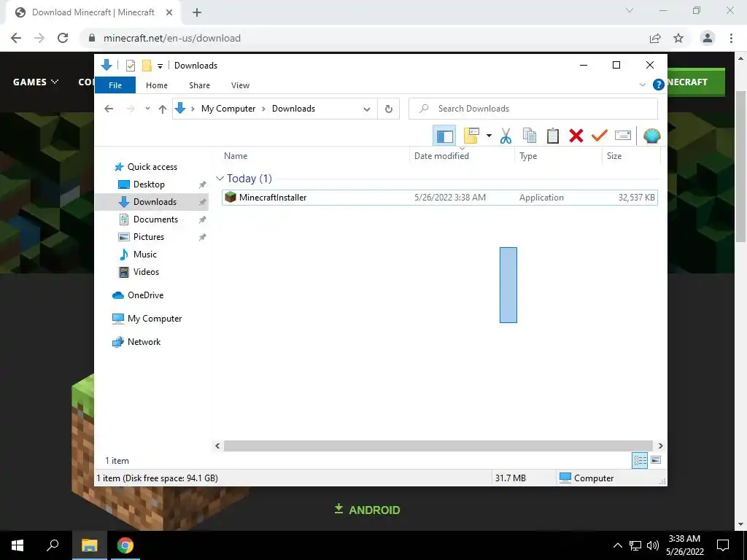Screen dimensions: 747x560
Task: Click the orange checkmark Properties icon
Action: (x=600, y=136)
